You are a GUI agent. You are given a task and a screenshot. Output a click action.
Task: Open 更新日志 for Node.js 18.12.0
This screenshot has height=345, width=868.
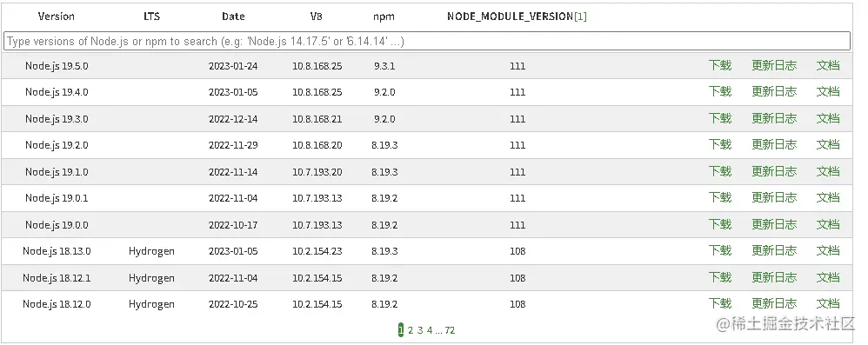tap(774, 304)
